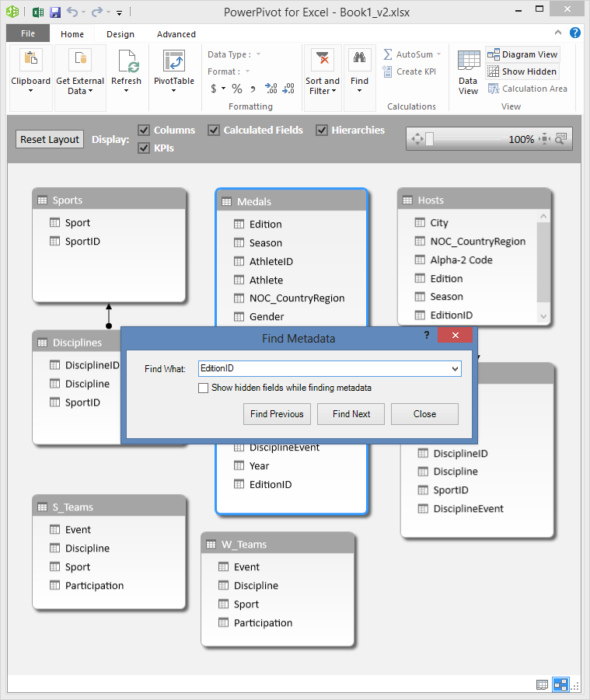Screen dimensions: 590x700
Task: Uncheck the Columns display checkbox
Action: [x=143, y=130]
